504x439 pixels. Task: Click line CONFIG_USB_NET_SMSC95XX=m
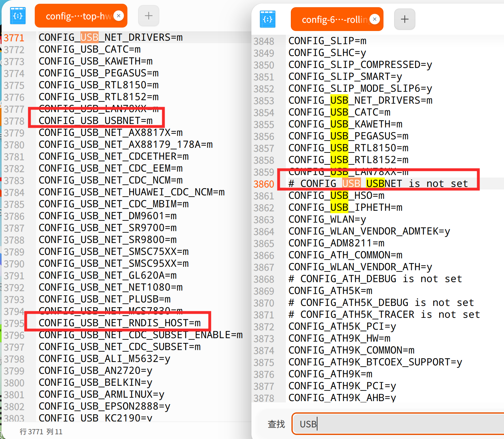click(114, 263)
